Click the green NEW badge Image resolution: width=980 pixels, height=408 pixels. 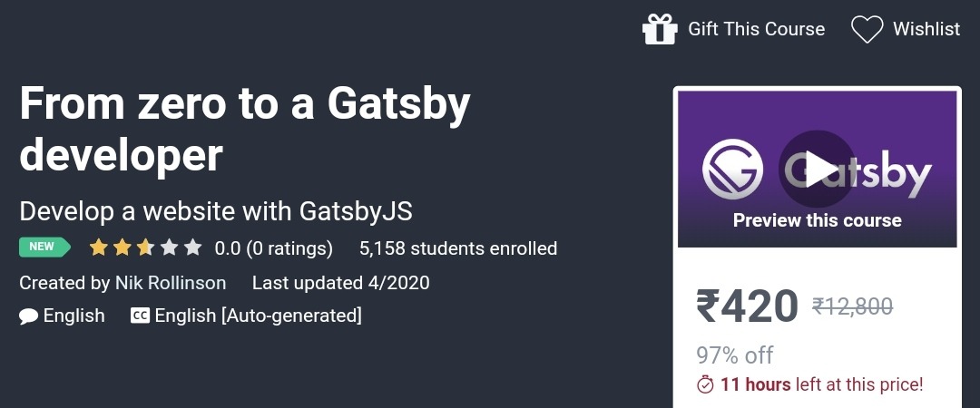click(x=44, y=248)
